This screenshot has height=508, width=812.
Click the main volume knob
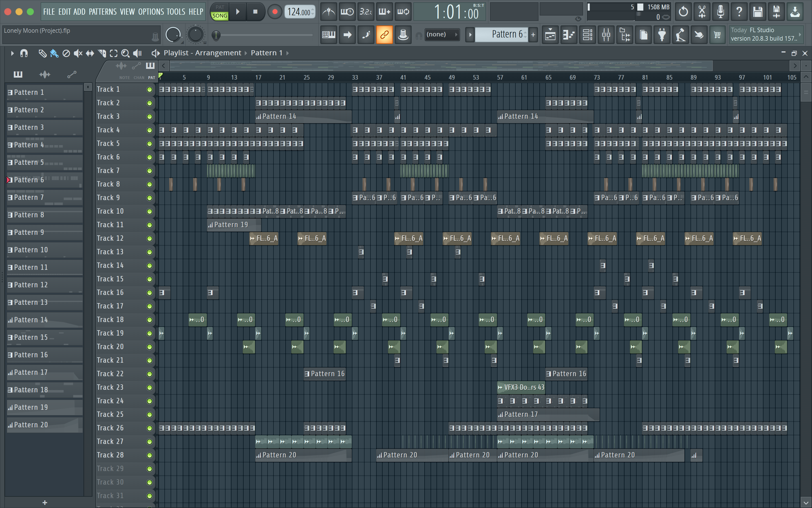pyautogui.click(x=173, y=35)
